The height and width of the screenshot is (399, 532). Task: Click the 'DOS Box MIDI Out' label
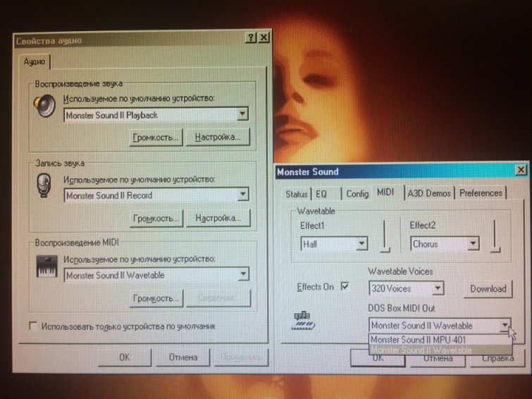pyautogui.click(x=402, y=308)
